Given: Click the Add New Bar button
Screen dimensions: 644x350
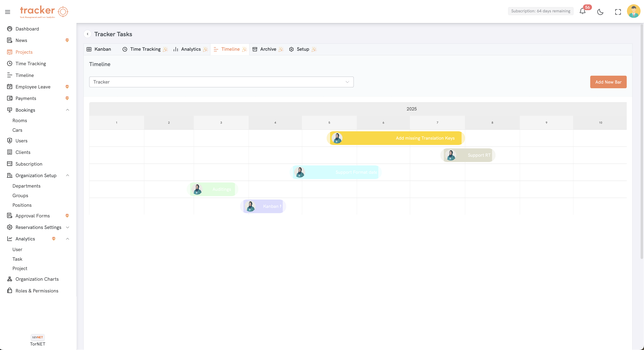Looking at the screenshot, I should coord(608,82).
